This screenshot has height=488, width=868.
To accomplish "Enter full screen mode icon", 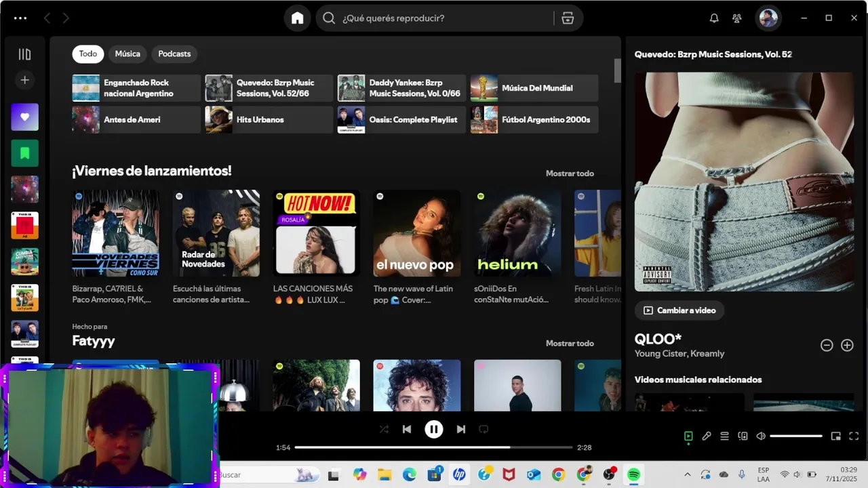I will [854, 436].
